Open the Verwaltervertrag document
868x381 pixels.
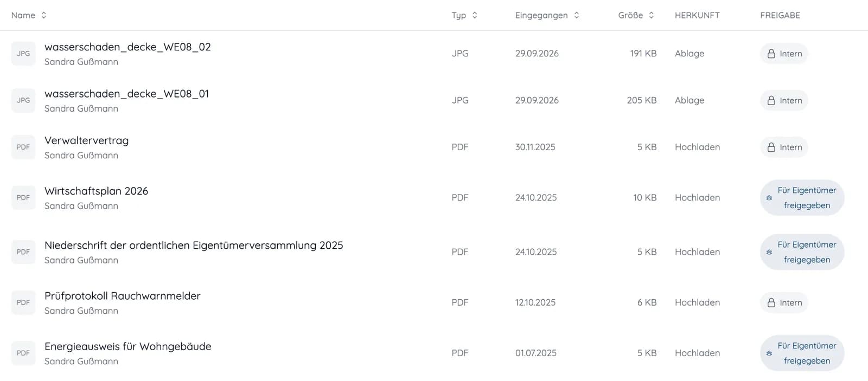[86, 140]
